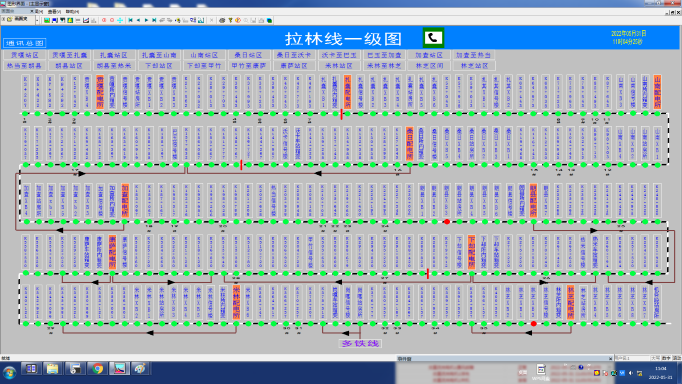Click the gray X delete toolbar icon

tap(212, 20)
